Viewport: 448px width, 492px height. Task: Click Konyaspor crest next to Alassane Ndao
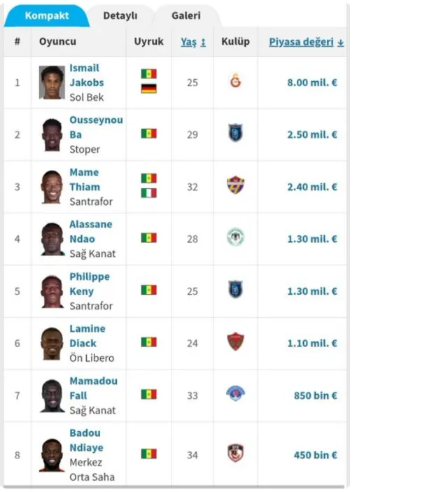[235, 237]
